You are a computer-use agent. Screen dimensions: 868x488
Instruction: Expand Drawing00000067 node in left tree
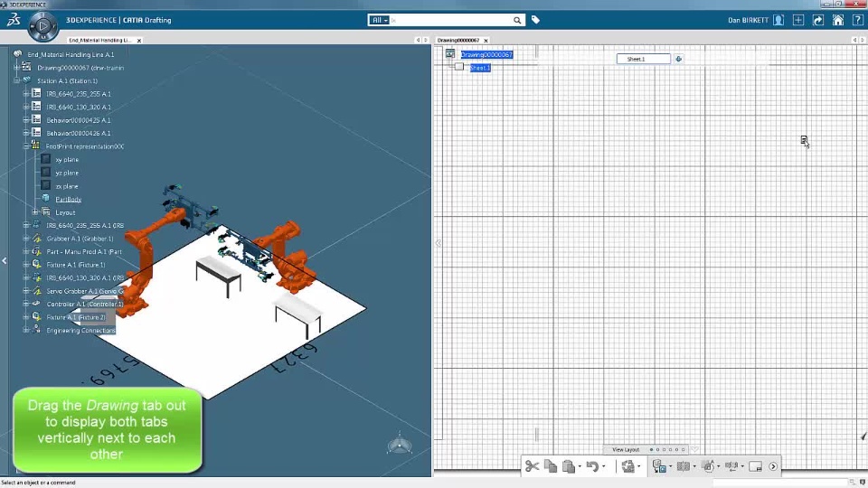coord(16,67)
